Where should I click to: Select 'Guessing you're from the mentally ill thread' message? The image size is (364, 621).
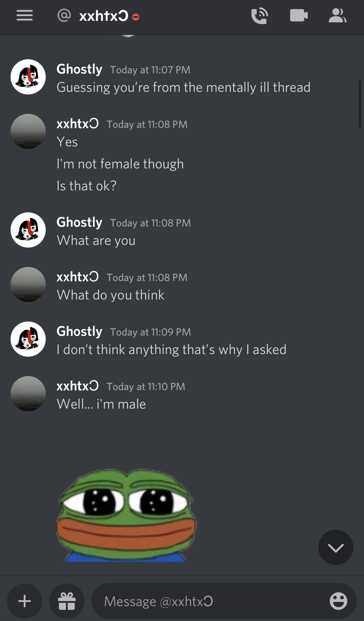coord(183,87)
